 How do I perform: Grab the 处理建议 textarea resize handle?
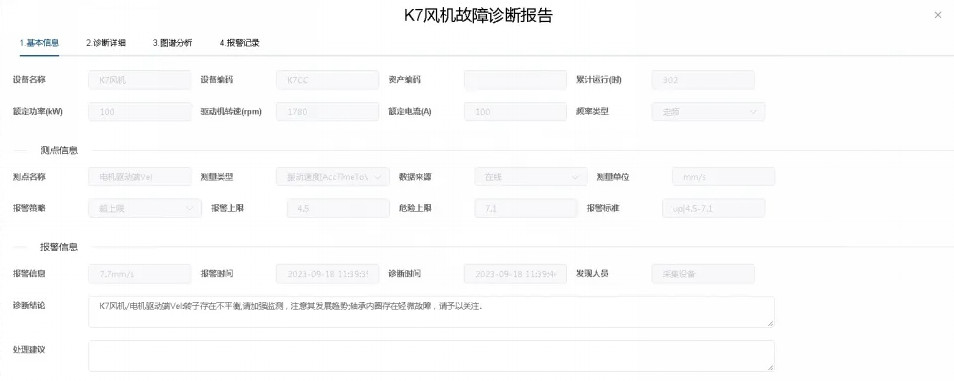(770, 368)
